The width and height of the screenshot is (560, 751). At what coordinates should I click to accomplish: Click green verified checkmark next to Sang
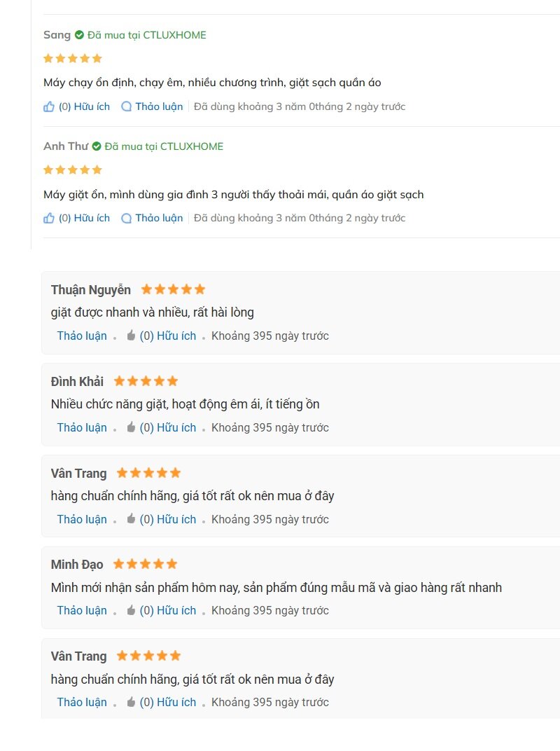[80, 35]
